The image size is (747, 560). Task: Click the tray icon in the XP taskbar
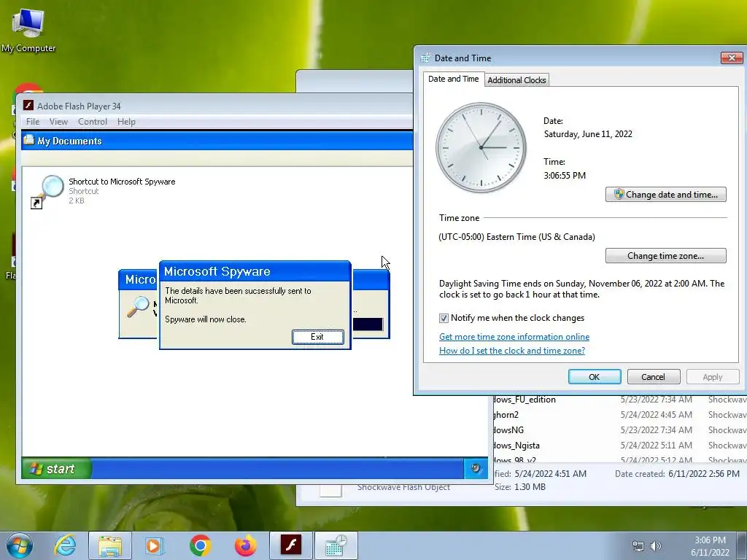476,468
